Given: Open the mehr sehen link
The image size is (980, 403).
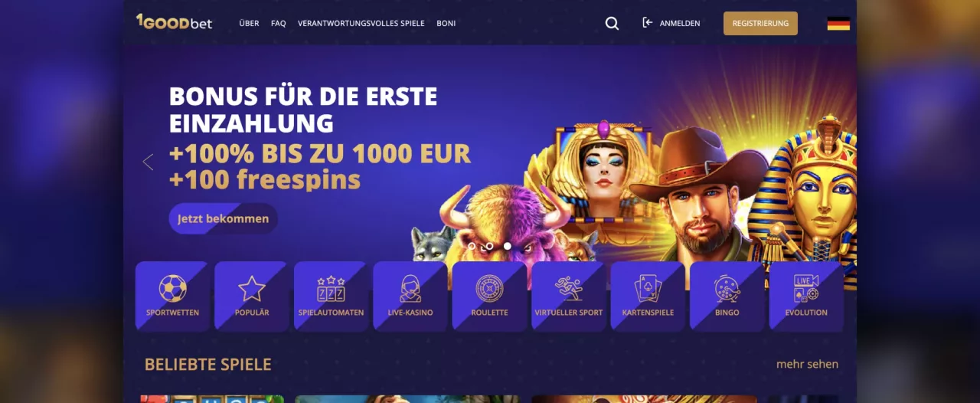Looking at the screenshot, I should (807, 364).
